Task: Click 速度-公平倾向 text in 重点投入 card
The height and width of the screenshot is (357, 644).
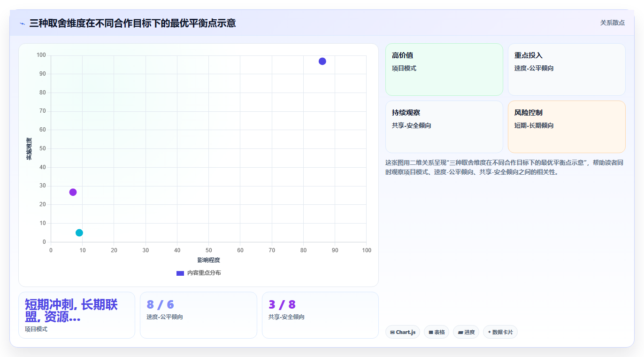Action: click(534, 68)
